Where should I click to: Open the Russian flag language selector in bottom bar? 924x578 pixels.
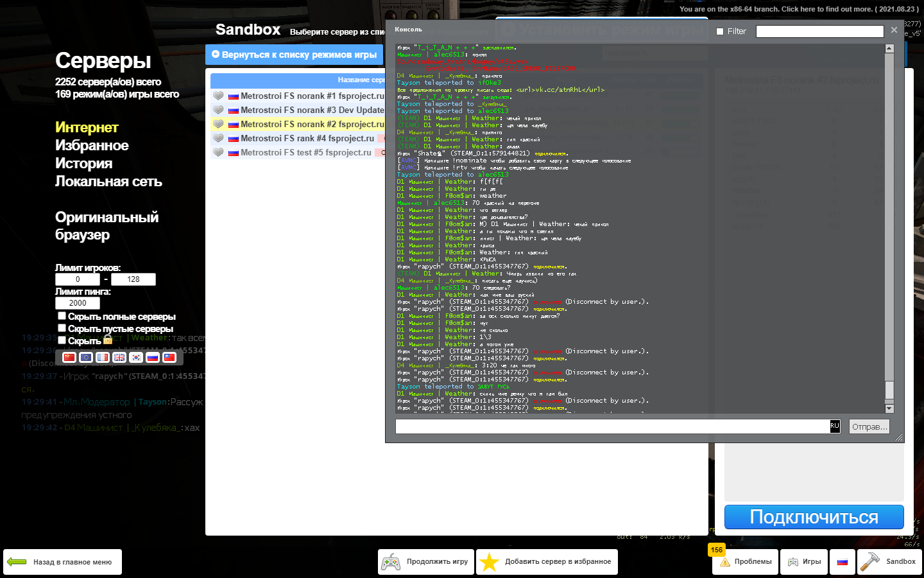pyautogui.click(x=843, y=562)
